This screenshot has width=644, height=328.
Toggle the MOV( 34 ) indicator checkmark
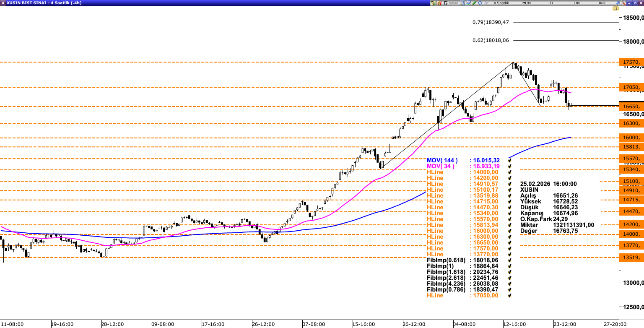[510, 166]
